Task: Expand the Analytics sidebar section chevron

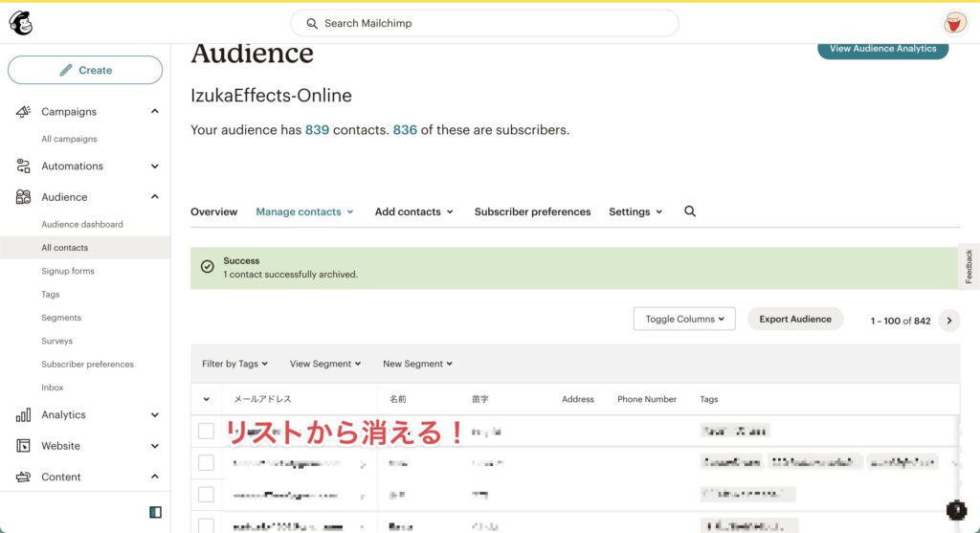Action: click(154, 415)
